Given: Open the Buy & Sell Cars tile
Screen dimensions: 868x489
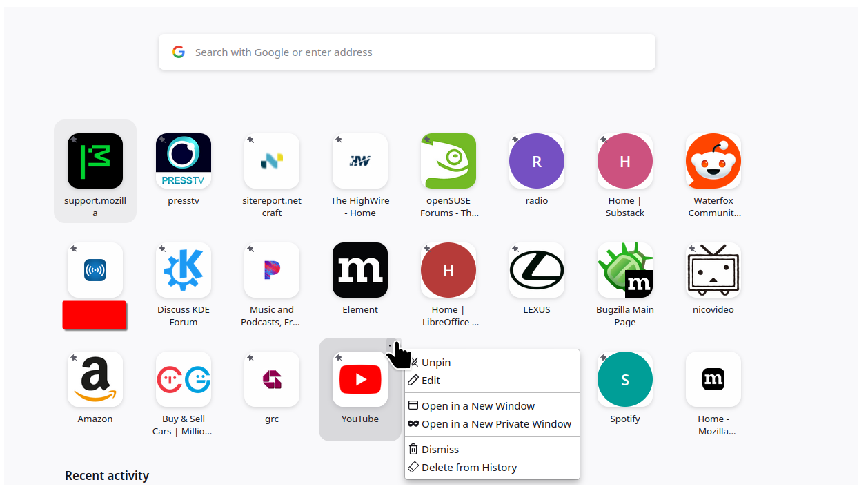Looking at the screenshot, I should (184, 379).
